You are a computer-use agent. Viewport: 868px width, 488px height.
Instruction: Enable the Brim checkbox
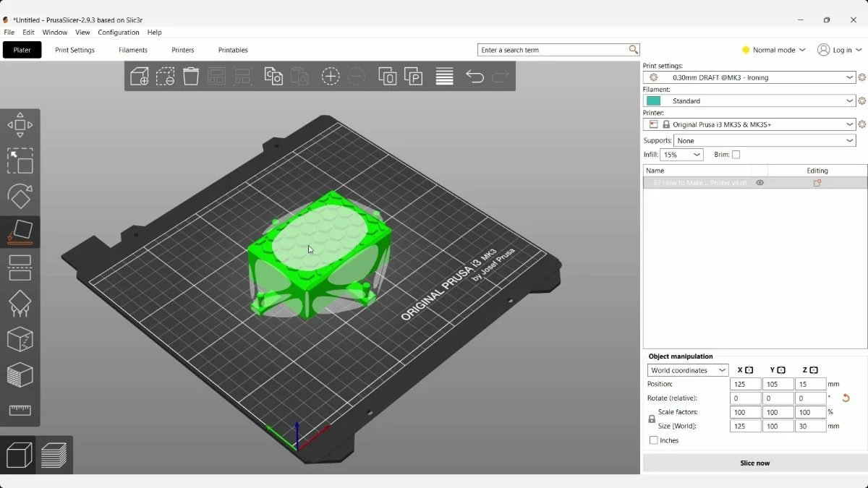(736, 155)
